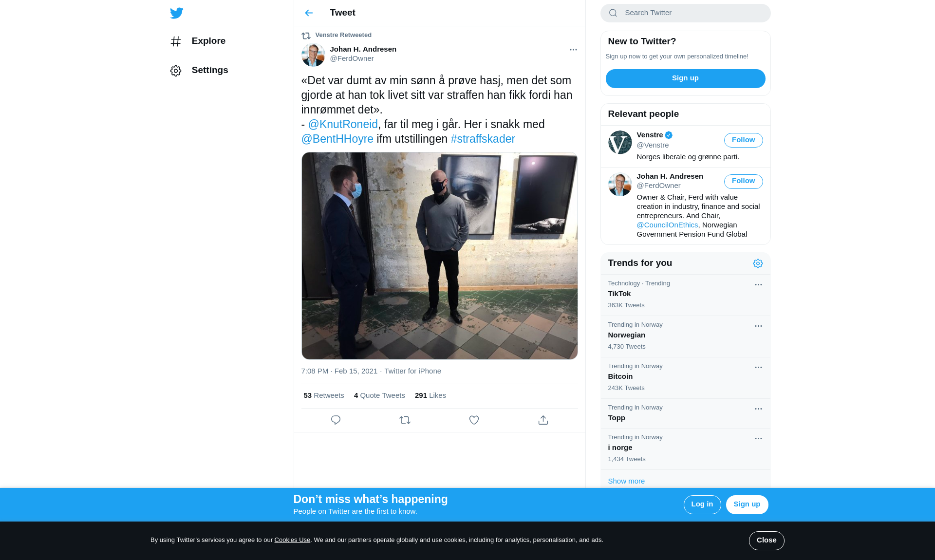
Task: Open @Venstre handle
Action: [x=653, y=145]
